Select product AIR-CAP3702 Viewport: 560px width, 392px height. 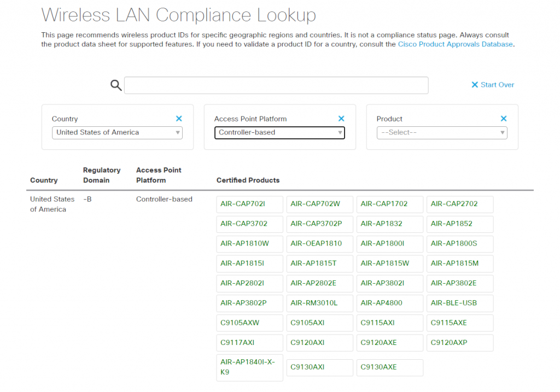249,224
